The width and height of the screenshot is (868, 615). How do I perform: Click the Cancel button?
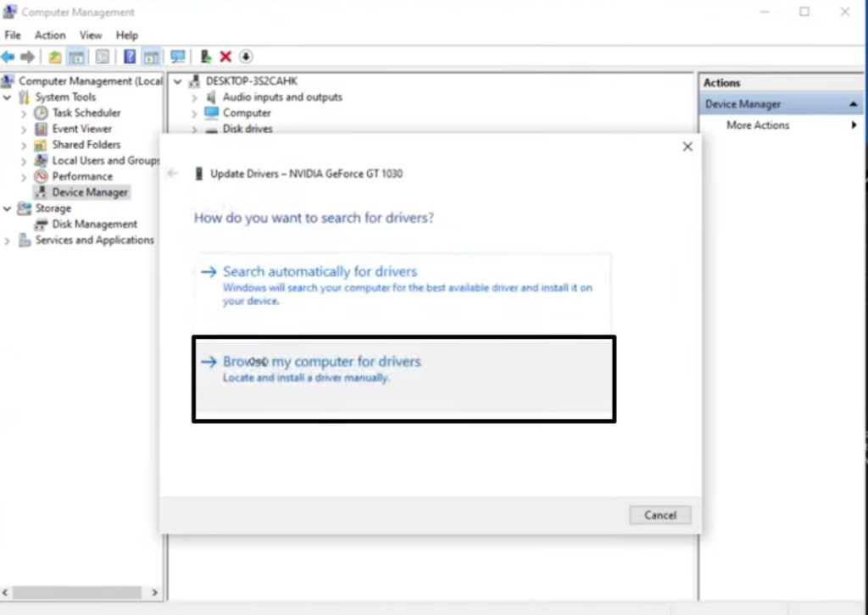click(x=659, y=515)
